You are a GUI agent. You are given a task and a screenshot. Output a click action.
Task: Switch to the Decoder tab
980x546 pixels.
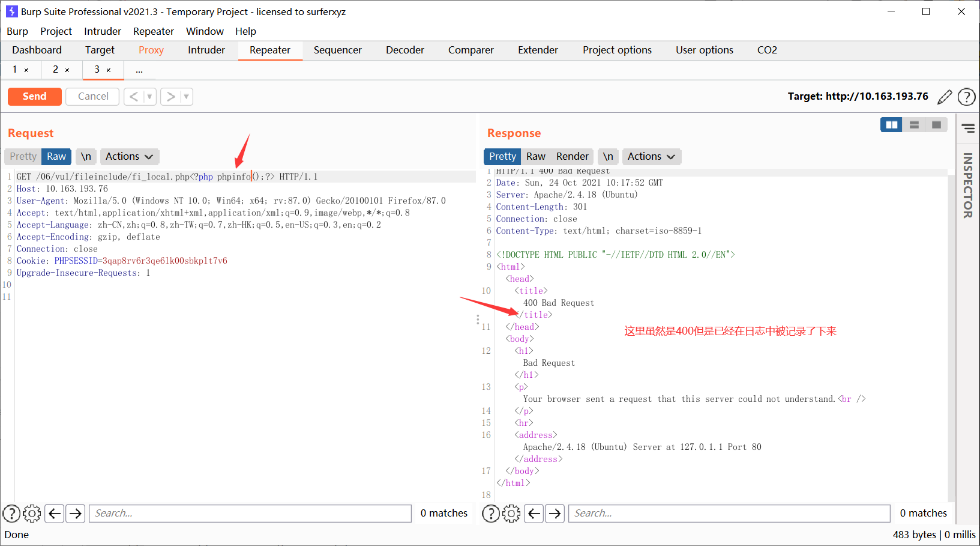click(x=405, y=50)
